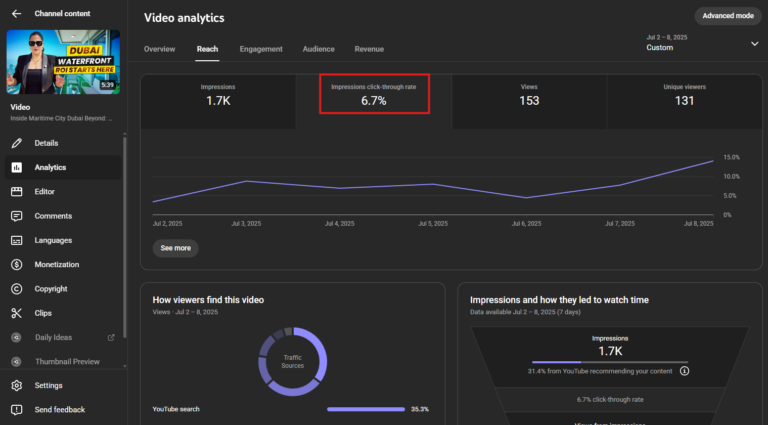Click the info icon under Impressions funnel
The image size is (768, 425).
click(x=684, y=370)
